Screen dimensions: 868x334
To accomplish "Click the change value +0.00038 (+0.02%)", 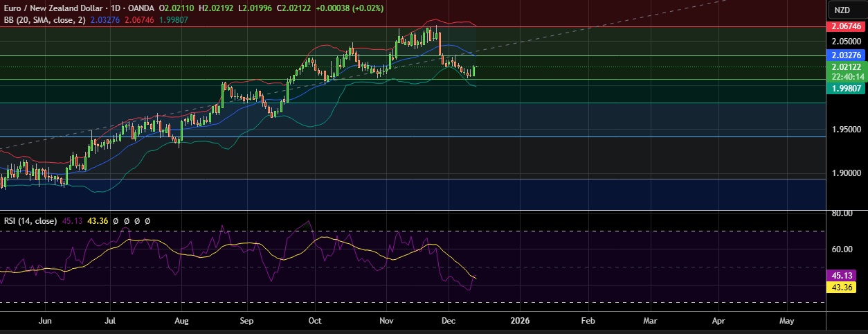I will [350, 8].
